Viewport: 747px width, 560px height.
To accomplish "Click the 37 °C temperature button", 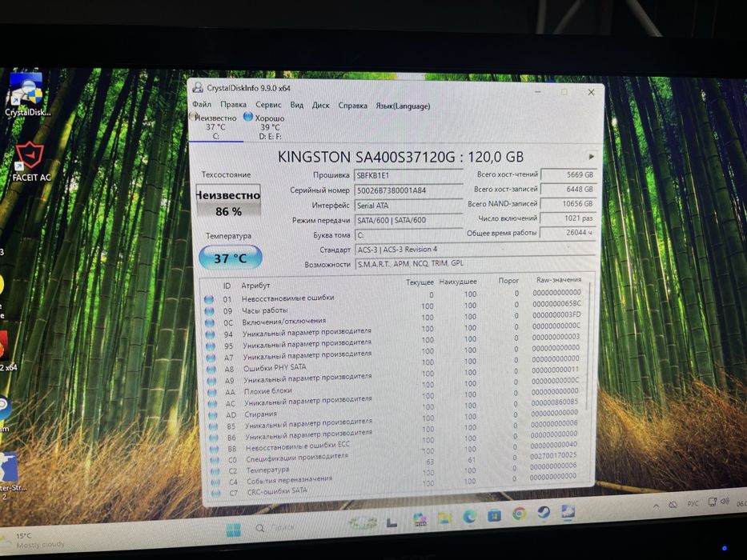I will click(230, 258).
